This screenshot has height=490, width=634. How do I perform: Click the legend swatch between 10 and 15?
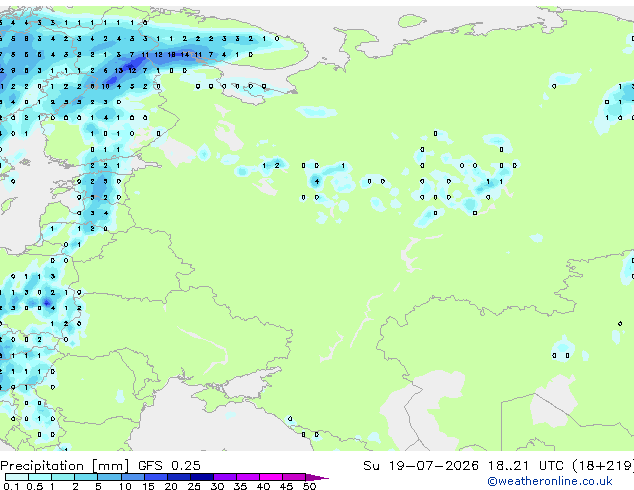(132, 477)
